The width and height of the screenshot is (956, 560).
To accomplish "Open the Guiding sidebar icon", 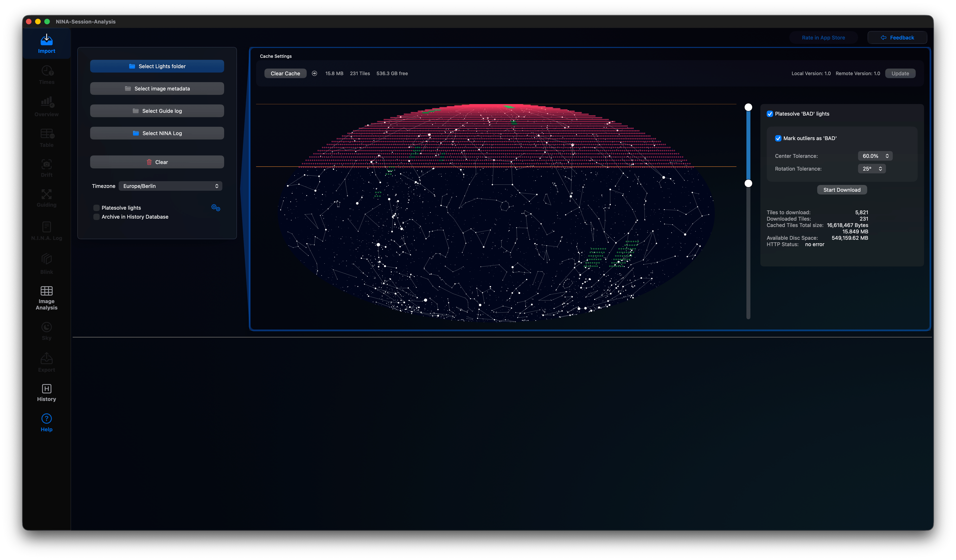I will tap(47, 194).
